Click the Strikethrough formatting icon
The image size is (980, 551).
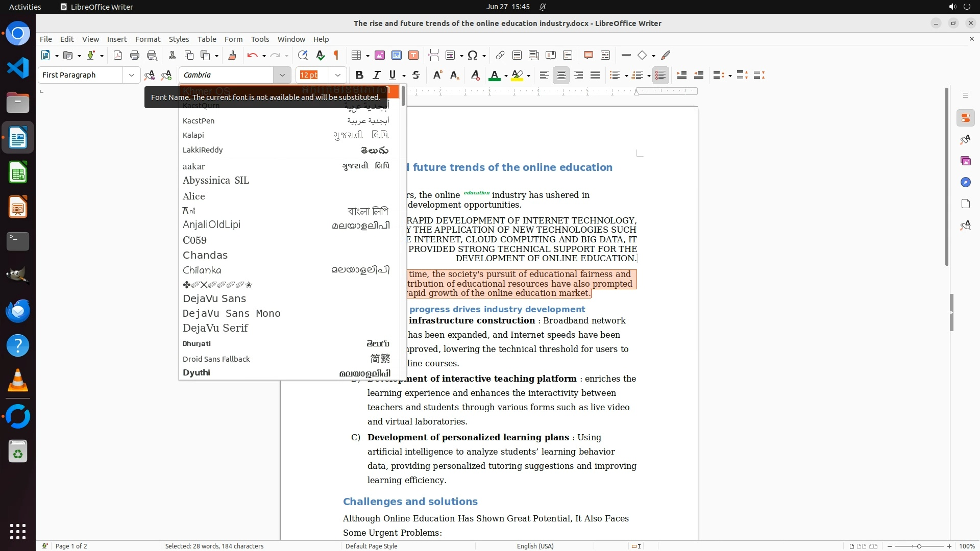click(x=416, y=75)
